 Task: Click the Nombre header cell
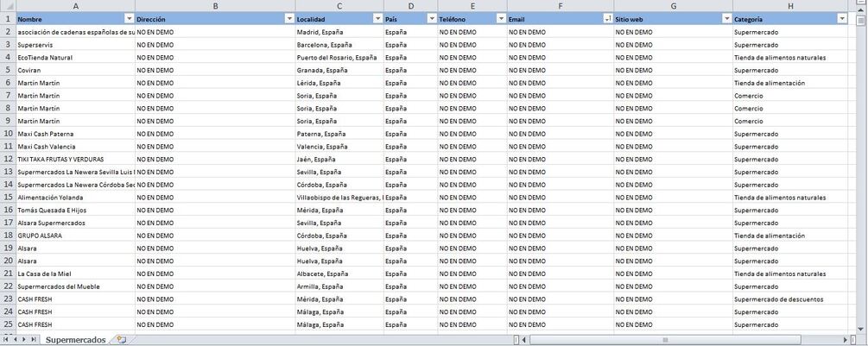coord(75,19)
